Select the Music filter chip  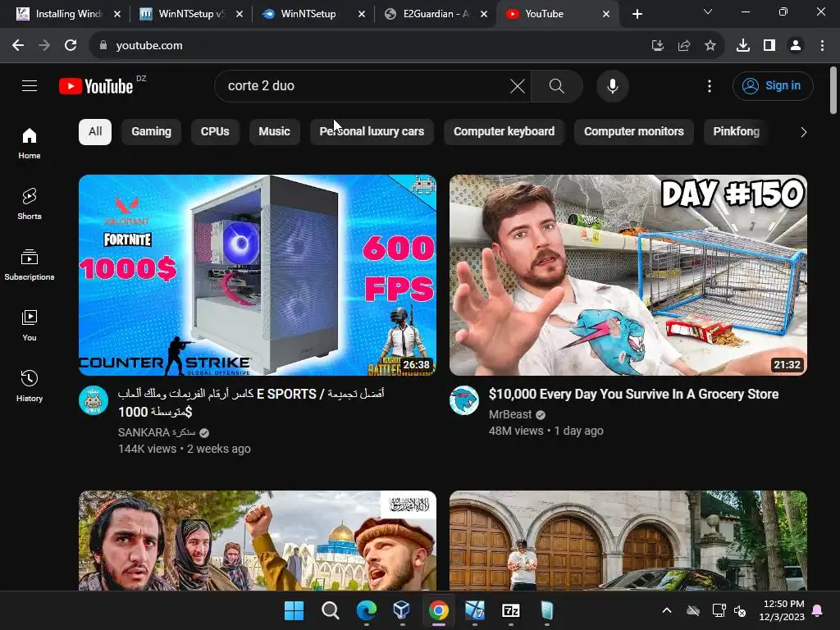click(x=274, y=132)
